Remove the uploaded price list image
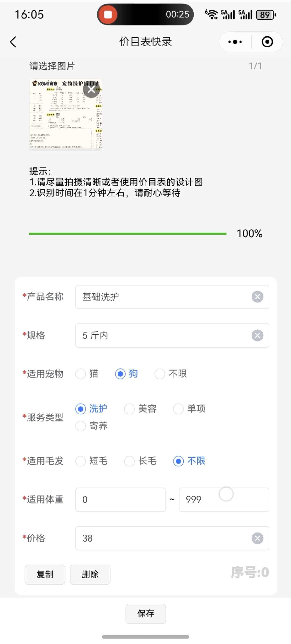The width and height of the screenshot is (291, 644). pyautogui.click(x=91, y=89)
